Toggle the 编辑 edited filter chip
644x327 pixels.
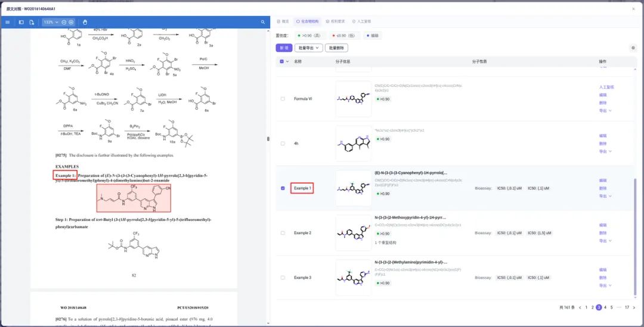point(373,36)
